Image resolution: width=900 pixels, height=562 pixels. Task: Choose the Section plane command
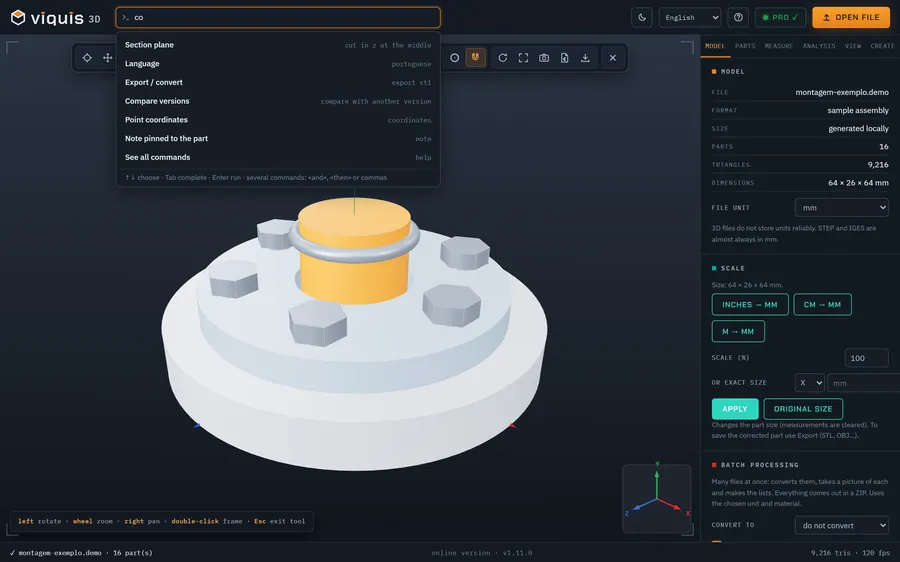click(278, 45)
